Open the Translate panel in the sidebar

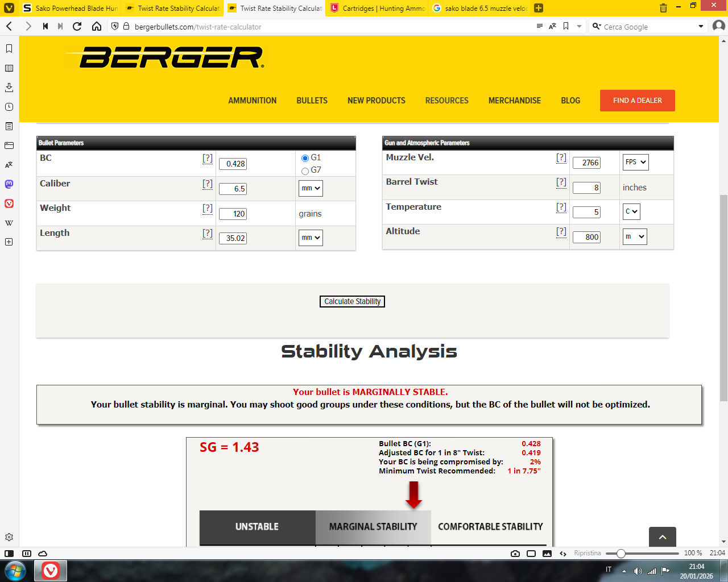coord(9,165)
